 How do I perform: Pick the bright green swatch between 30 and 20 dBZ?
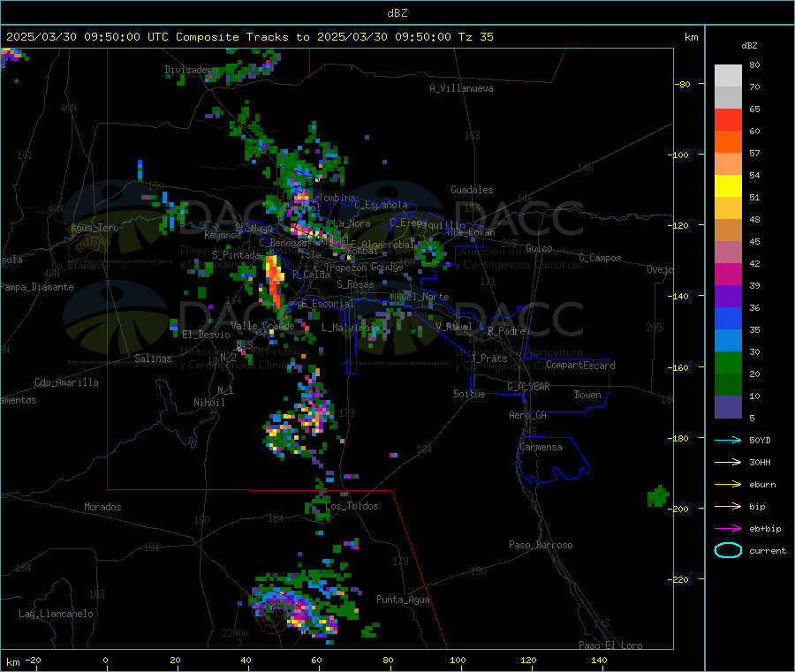pos(728,362)
